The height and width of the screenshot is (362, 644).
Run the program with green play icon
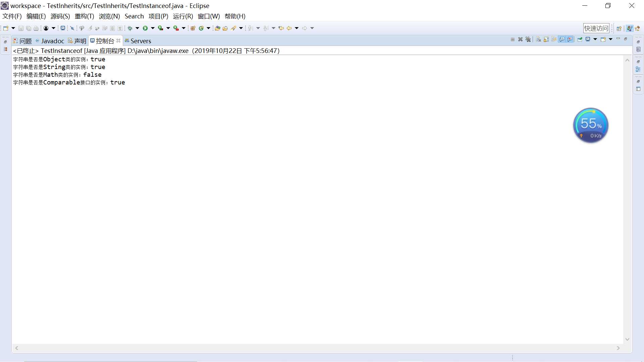(x=145, y=28)
